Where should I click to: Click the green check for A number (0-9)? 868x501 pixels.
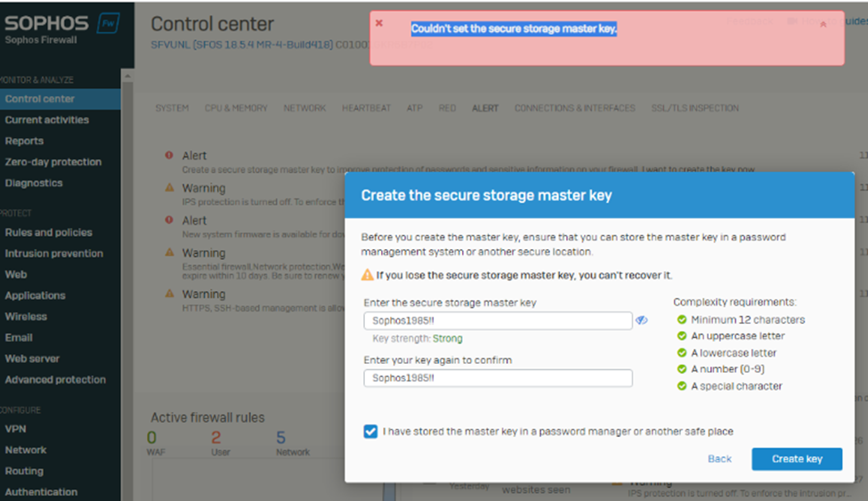point(682,369)
